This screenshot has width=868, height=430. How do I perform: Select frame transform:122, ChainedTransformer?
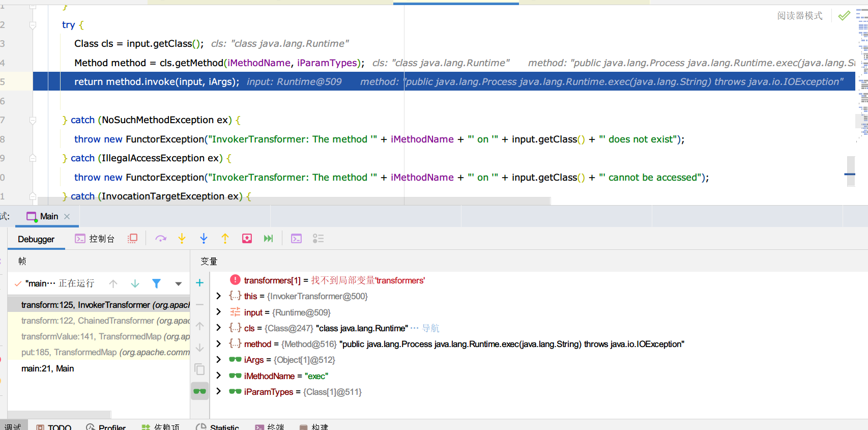[x=99, y=321]
